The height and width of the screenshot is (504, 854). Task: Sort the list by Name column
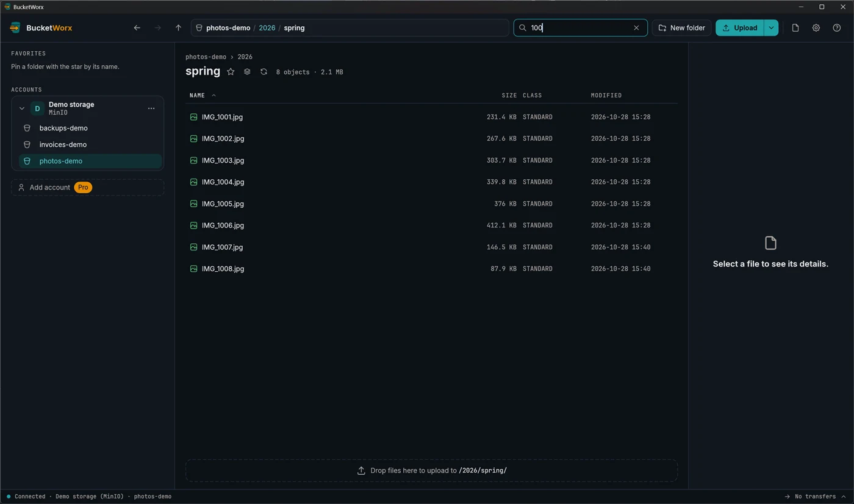click(197, 96)
